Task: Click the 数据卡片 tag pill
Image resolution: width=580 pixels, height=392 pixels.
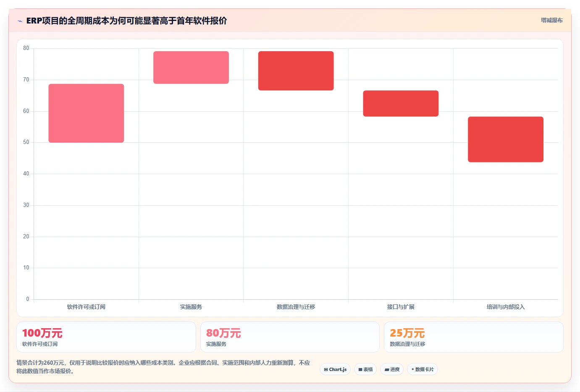Action: (x=423, y=369)
